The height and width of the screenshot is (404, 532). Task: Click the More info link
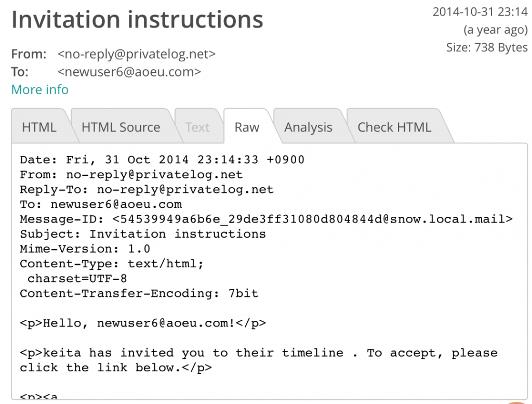click(x=39, y=89)
